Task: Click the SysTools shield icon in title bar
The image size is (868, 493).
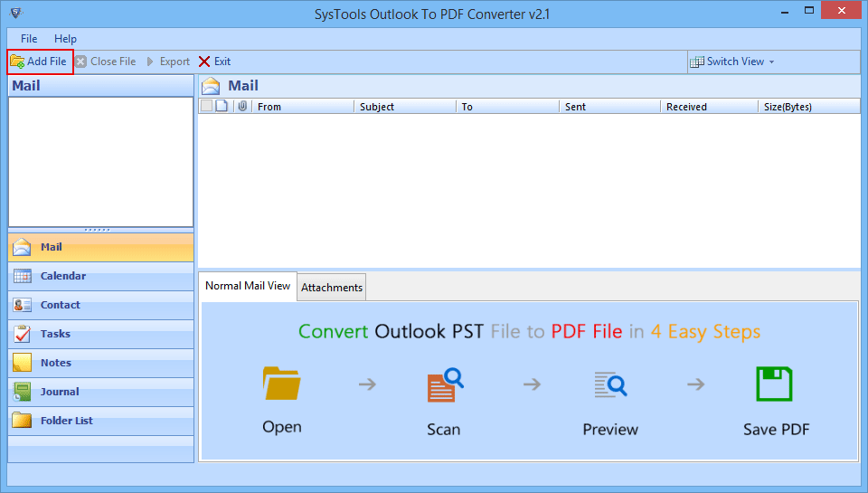Action: pyautogui.click(x=16, y=12)
